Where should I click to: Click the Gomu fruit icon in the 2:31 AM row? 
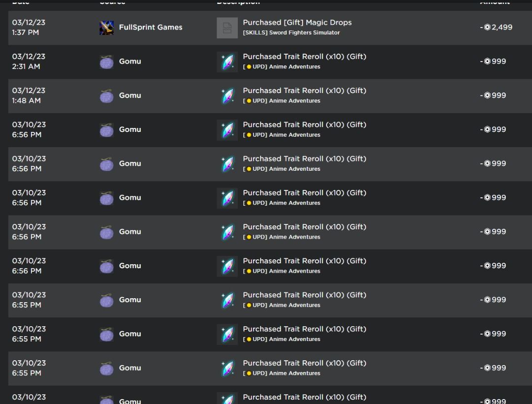pyautogui.click(x=106, y=62)
